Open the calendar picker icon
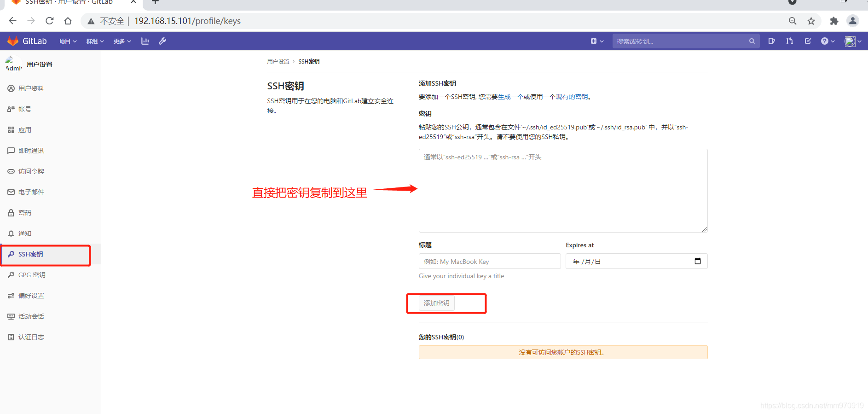 (x=698, y=261)
